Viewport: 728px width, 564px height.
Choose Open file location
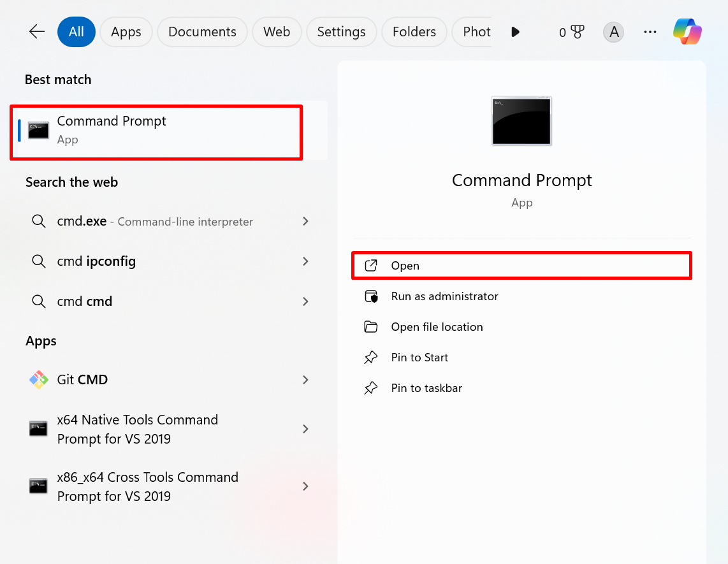click(521, 327)
